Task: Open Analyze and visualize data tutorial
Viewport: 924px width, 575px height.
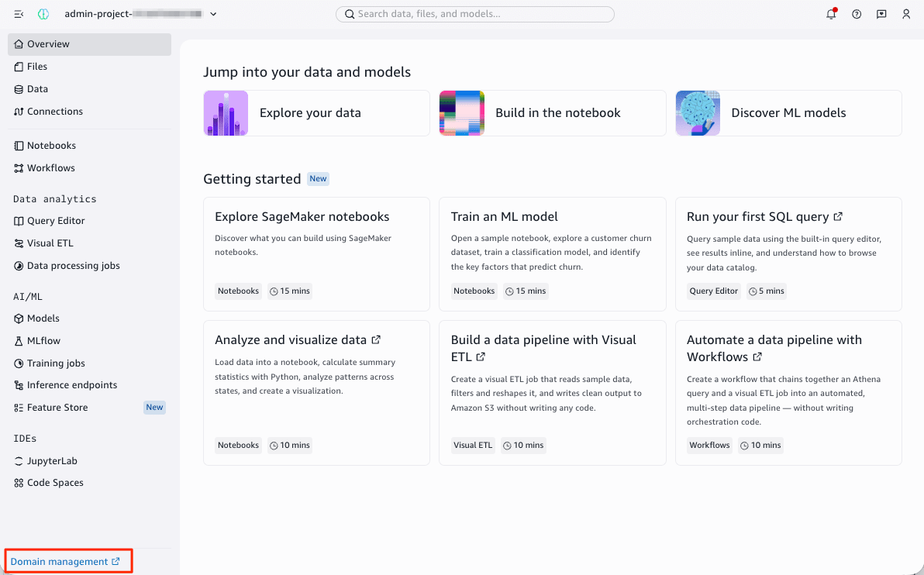Action: 316,393
